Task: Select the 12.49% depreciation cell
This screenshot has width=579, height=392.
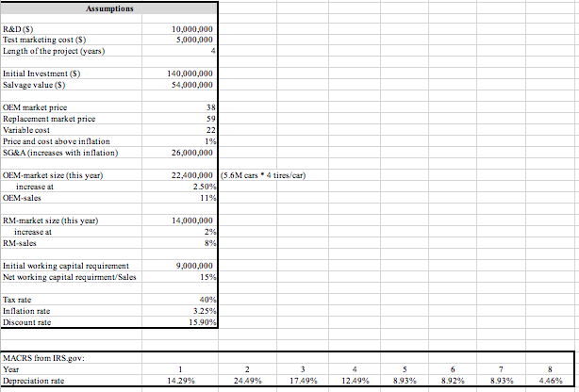Action: click(x=355, y=381)
